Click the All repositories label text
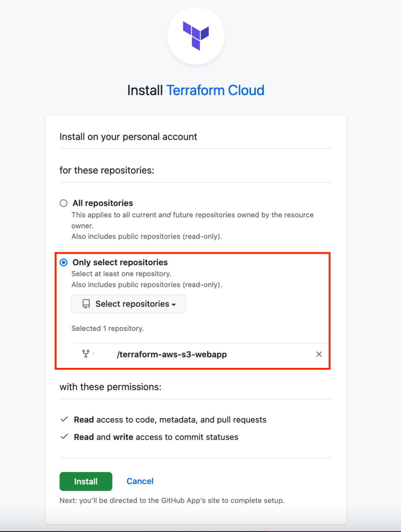 pos(103,203)
